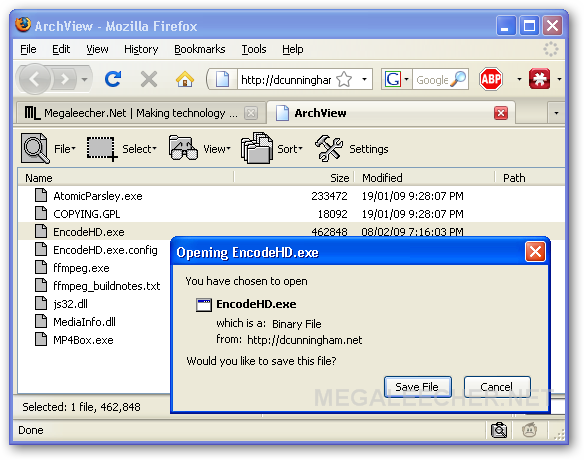The height and width of the screenshot is (460, 584).
Task: Click the search magnifier icon
Action: click(458, 79)
